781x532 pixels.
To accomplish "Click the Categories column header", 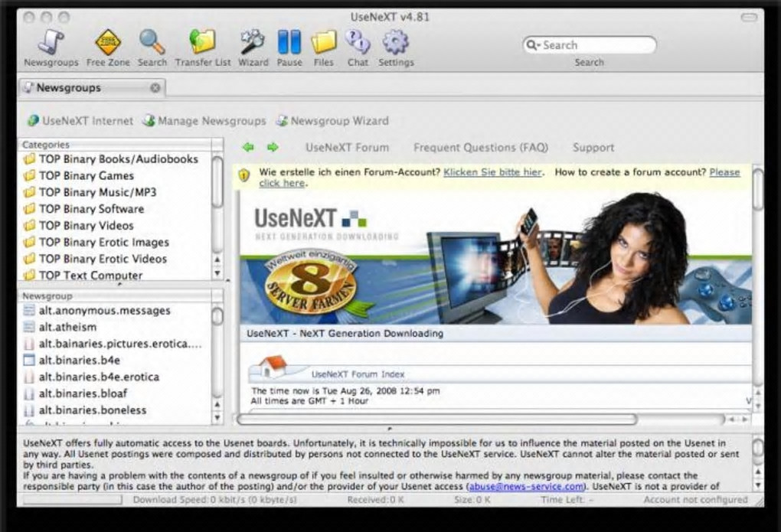I will click(x=115, y=145).
